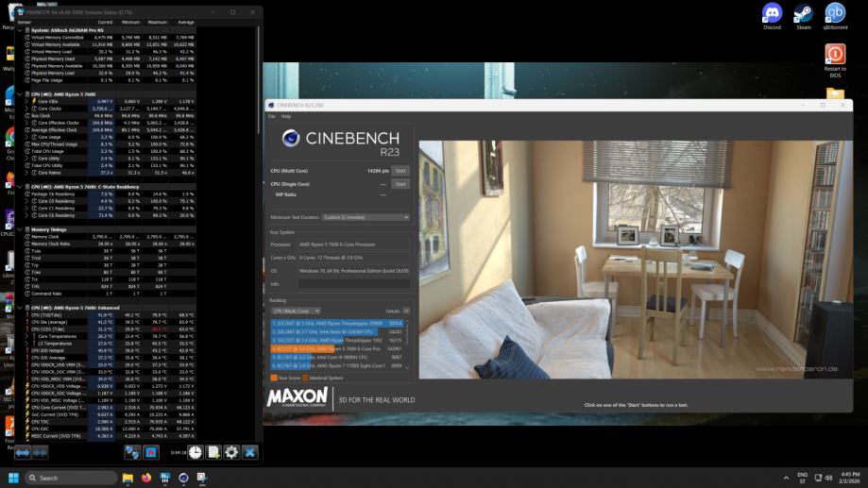Click the Identical System color swatch
Image resolution: width=868 pixels, height=488 pixels.
click(x=305, y=378)
